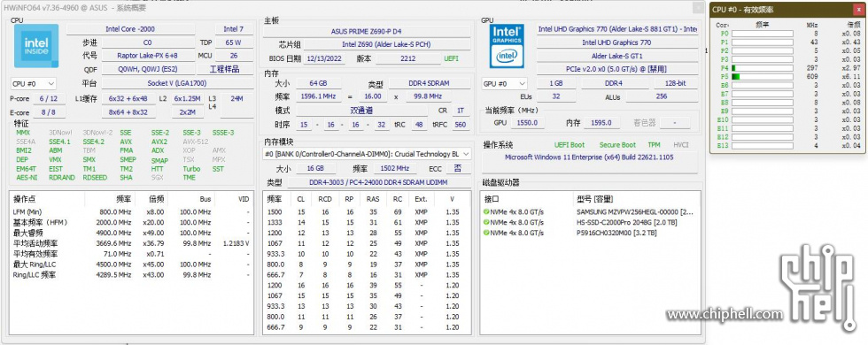The height and width of the screenshot is (345, 868).
Task: Click the 666.7 MHz 1.20V timing row
Action: point(367,327)
